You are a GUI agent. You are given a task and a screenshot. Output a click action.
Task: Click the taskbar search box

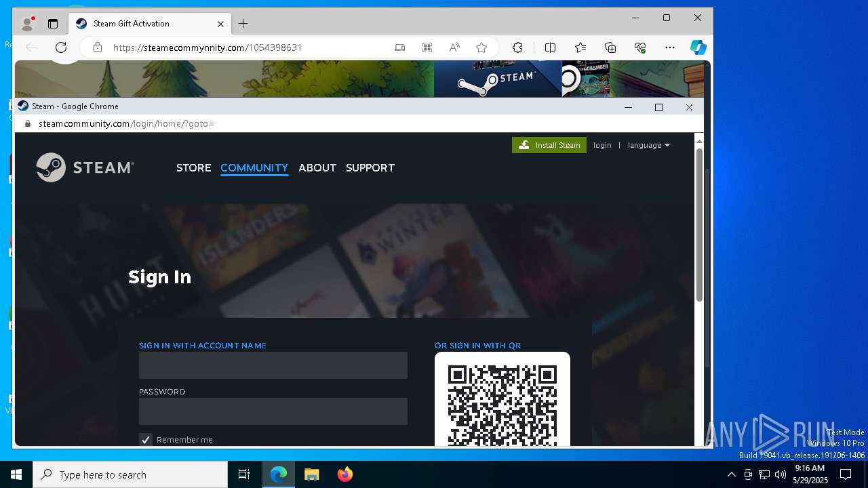[x=130, y=474]
